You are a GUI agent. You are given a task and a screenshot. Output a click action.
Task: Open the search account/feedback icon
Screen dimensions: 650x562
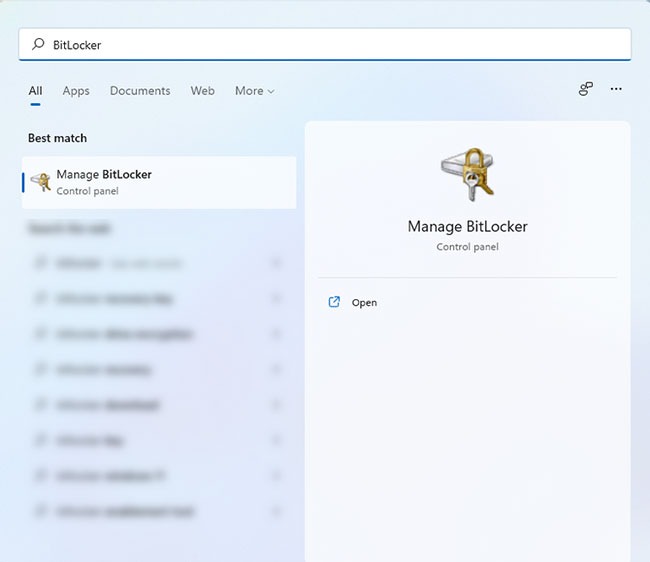click(586, 89)
